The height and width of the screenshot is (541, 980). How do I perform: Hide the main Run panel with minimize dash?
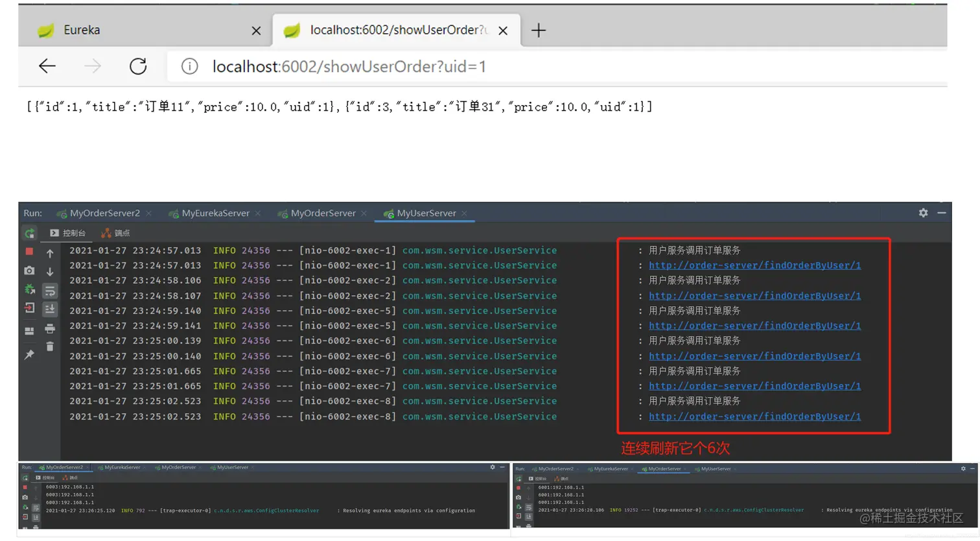pyautogui.click(x=942, y=213)
